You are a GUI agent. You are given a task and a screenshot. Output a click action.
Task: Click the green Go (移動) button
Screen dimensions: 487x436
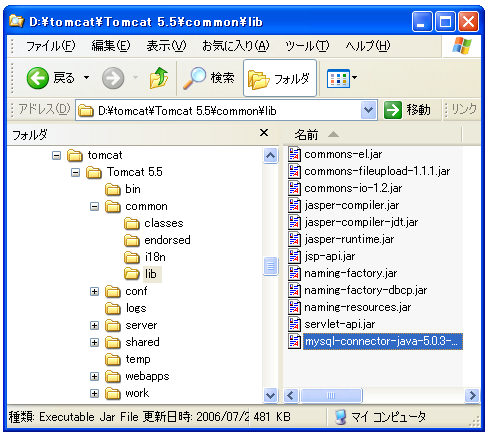coord(393,110)
